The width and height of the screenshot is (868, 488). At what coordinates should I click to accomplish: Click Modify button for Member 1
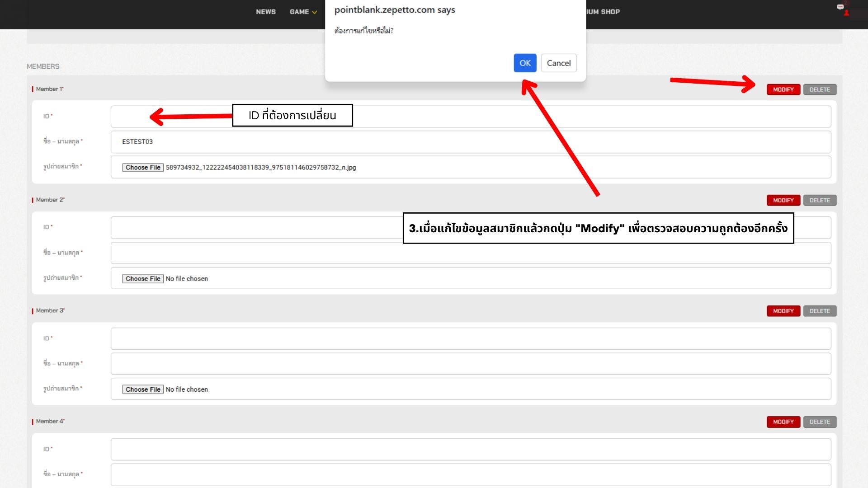click(x=783, y=89)
